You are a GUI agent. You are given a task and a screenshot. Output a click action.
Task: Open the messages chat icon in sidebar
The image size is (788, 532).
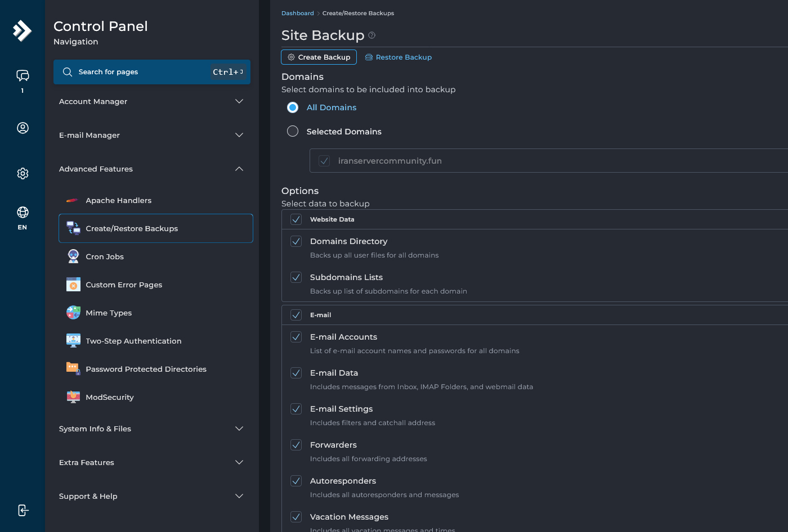point(23,76)
